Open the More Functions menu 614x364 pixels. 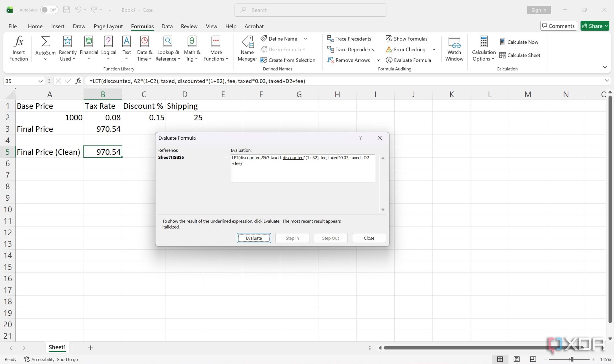pos(216,48)
